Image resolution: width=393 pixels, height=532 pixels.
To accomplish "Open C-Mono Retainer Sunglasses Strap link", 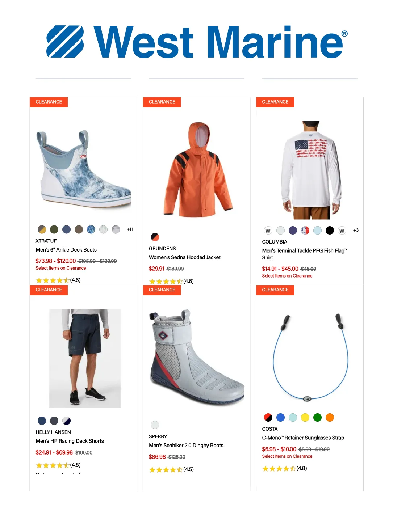I will 303,438.
